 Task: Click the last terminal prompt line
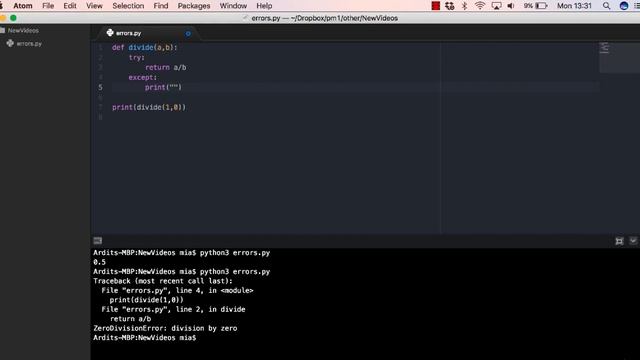point(144,338)
